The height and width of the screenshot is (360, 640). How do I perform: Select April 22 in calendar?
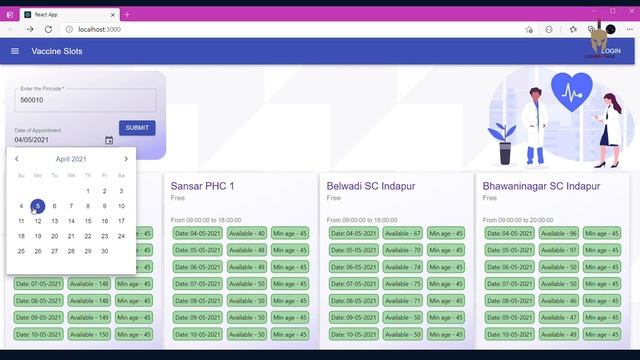[x=88, y=236]
